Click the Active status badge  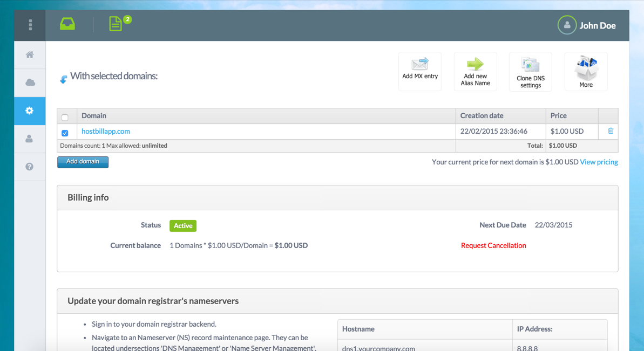tap(183, 226)
